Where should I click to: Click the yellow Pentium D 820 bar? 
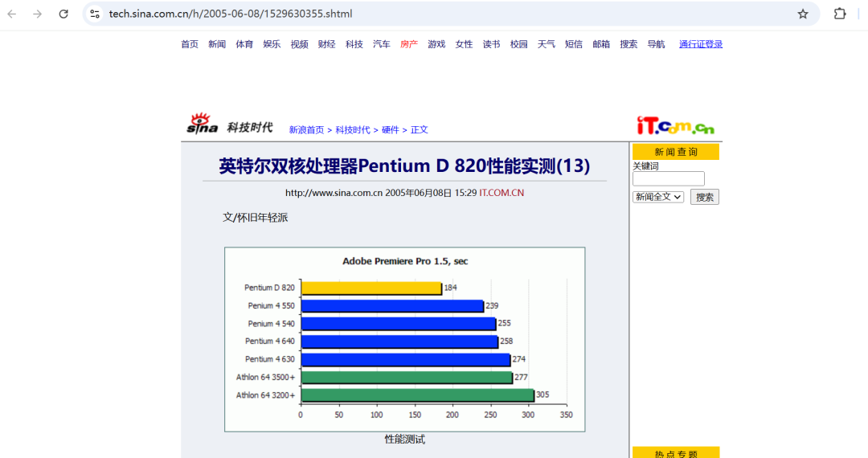pyautogui.click(x=371, y=288)
